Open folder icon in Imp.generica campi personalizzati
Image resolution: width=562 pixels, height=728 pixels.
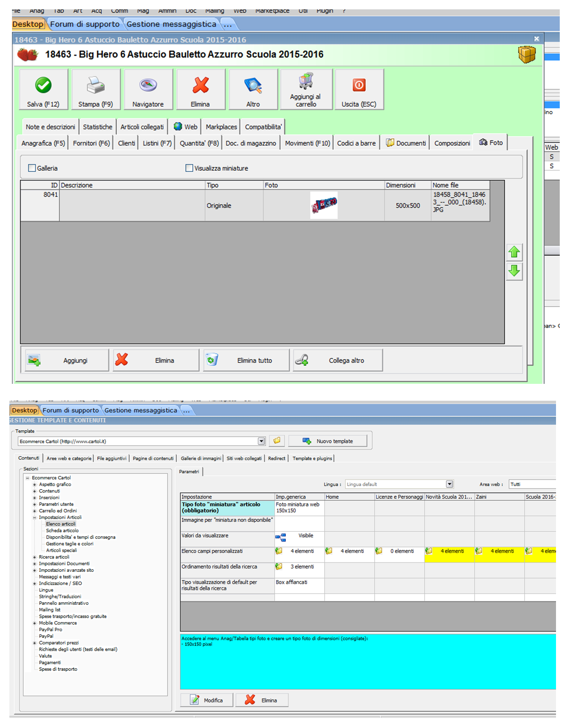pyautogui.click(x=279, y=551)
